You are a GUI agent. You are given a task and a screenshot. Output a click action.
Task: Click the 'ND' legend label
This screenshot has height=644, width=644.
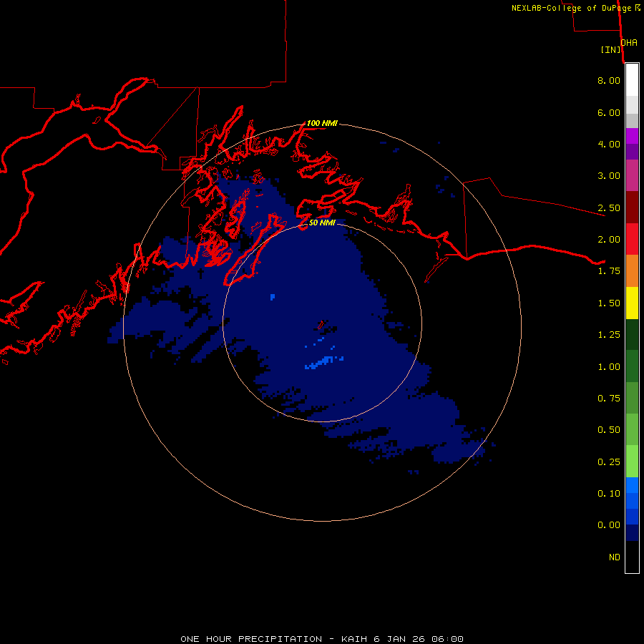pyautogui.click(x=615, y=557)
